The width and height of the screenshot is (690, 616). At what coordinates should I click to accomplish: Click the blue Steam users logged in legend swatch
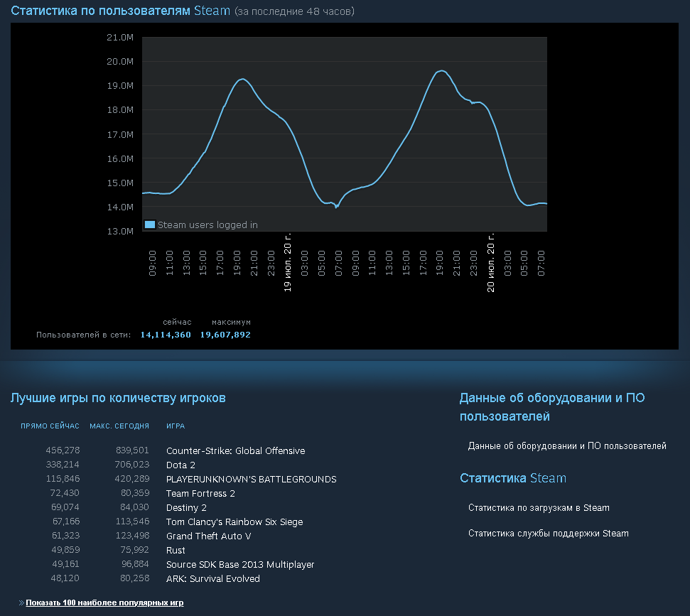(150, 225)
